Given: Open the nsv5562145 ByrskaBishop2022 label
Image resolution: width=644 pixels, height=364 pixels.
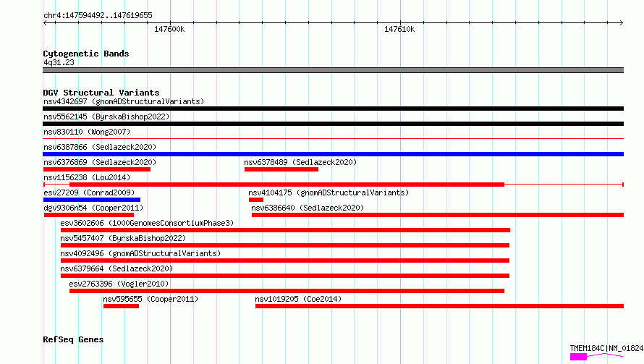Looking at the screenshot, I should click(106, 117).
